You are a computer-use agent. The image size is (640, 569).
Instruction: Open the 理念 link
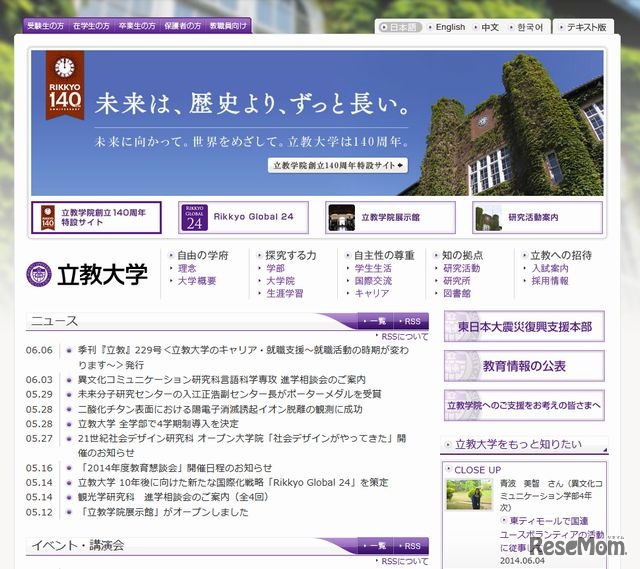pos(187,269)
